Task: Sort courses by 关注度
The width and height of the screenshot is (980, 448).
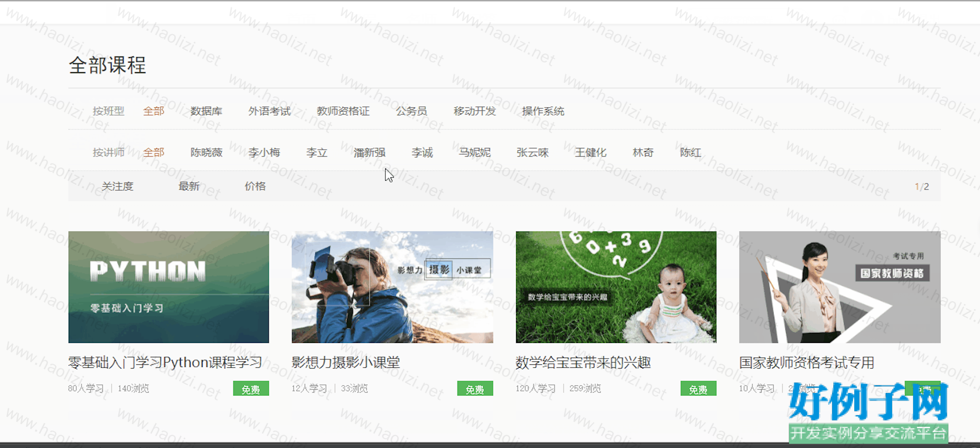Action: pyautogui.click(x=117, y=186)
